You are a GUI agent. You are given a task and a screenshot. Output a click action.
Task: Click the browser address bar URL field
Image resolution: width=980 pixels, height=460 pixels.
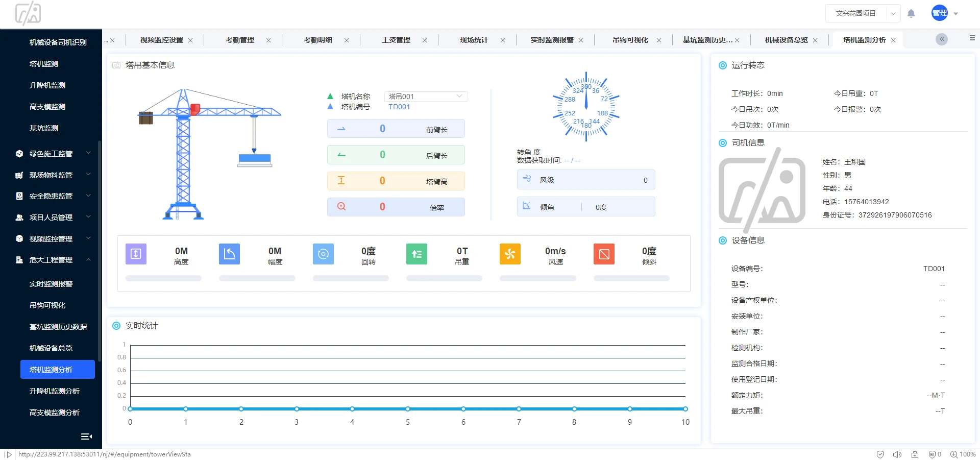coord(104,454)
